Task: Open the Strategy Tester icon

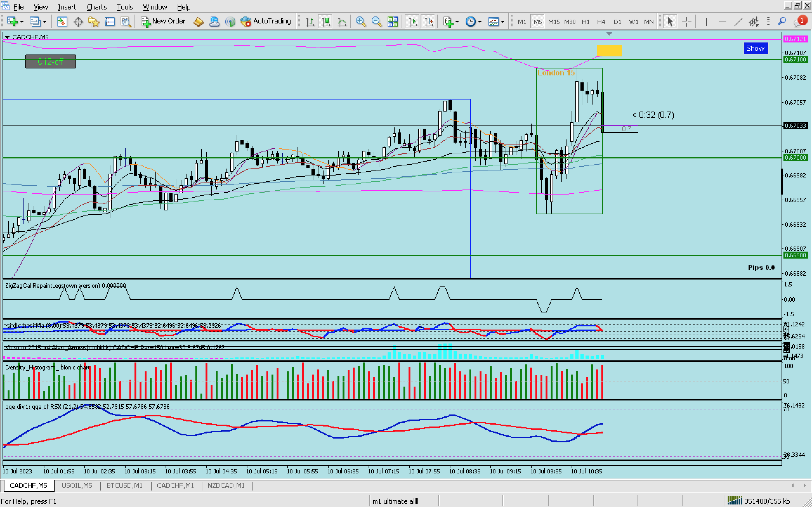Action: tap(126, 22)
